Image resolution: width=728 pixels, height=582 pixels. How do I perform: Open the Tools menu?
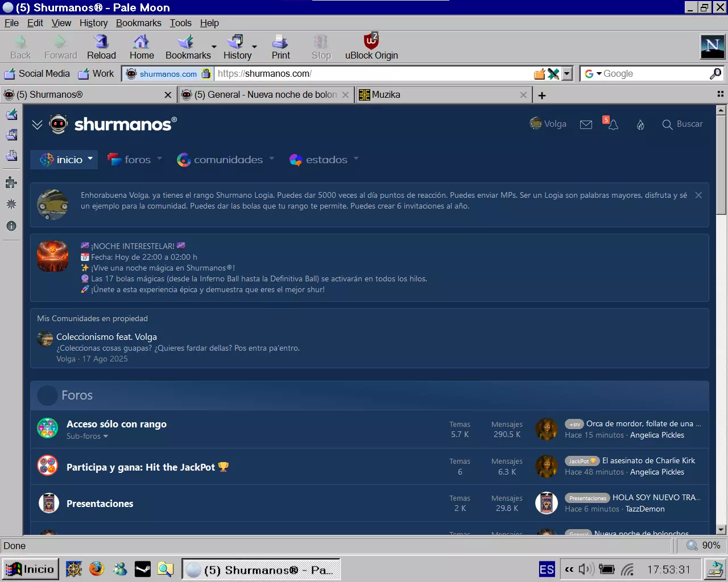click(x=180, y=23)
